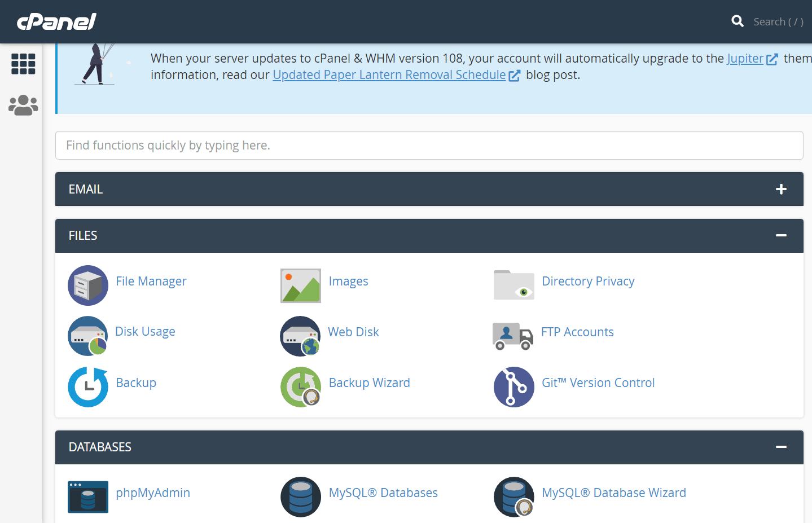Image resolution: width=812 pixels, height=523 pixels.
Task: Click the cPanel logo
Action: click(x=56, y=21)
